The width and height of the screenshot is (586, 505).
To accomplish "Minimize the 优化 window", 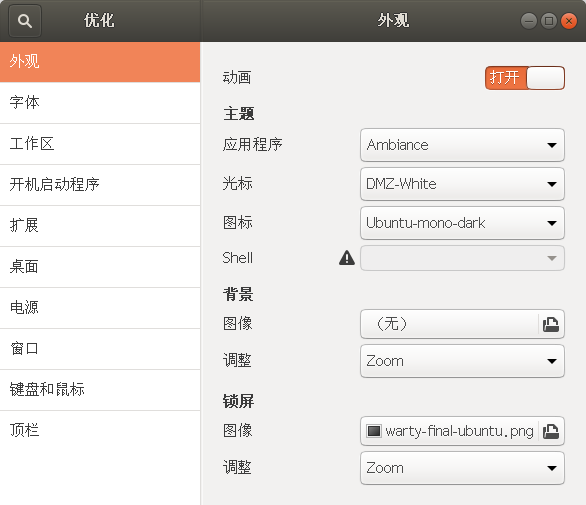I will point(529,21).
